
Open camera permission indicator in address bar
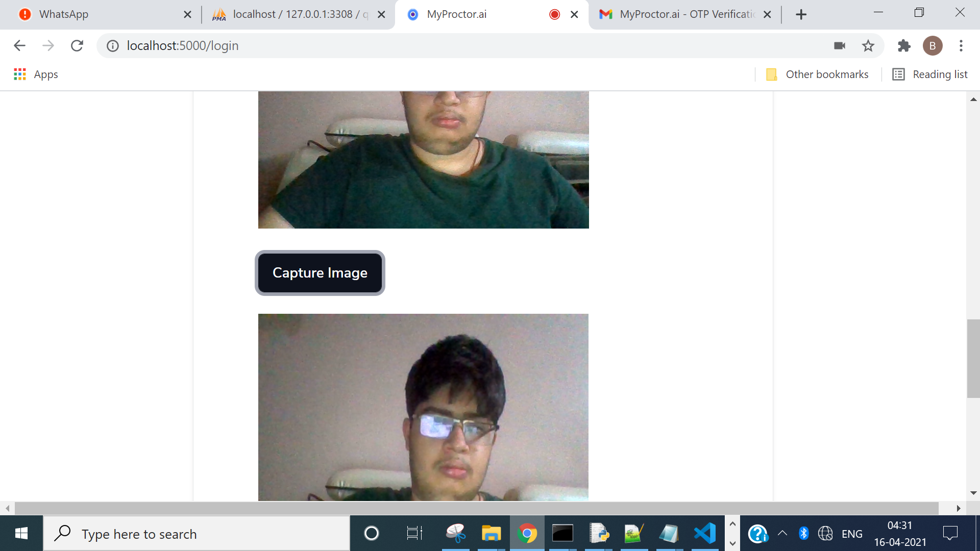tap(840, 46)
